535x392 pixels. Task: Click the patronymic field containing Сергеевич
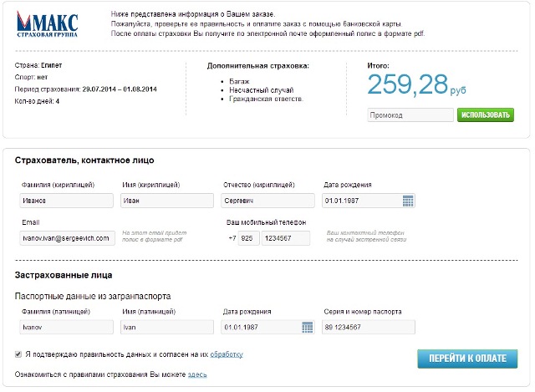click(266, 201)
